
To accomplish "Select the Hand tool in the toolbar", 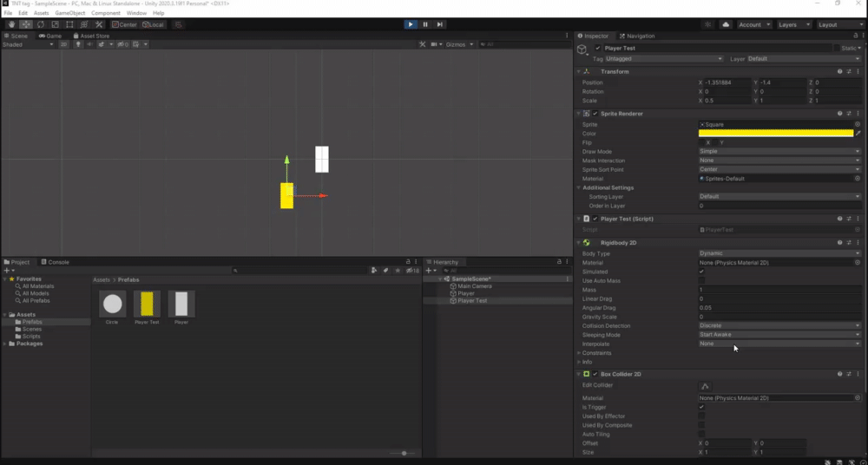I will tap(11, 24).
